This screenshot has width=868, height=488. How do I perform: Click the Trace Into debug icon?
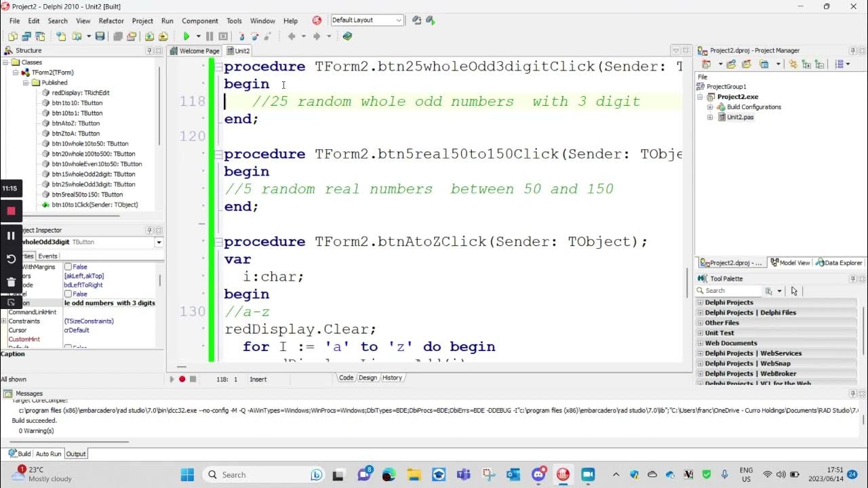coord(242,37)
